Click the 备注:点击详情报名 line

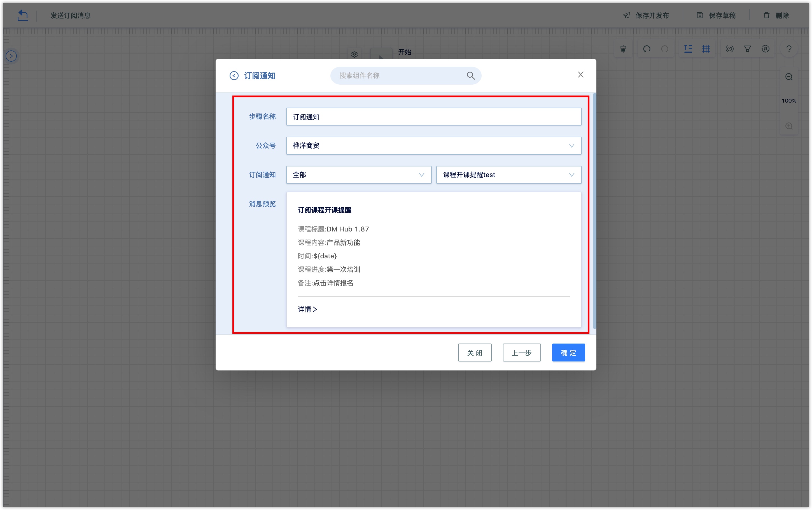(x=325, y=283)
